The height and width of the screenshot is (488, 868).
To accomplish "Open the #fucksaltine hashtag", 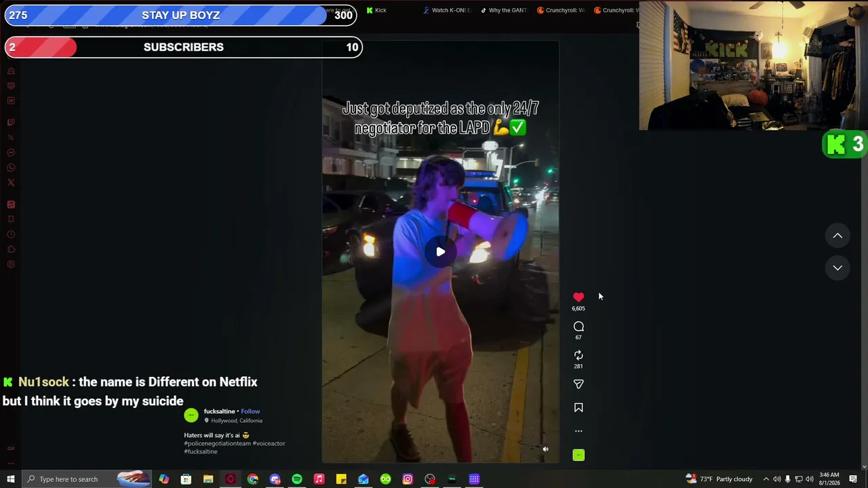I will point(201,451).
